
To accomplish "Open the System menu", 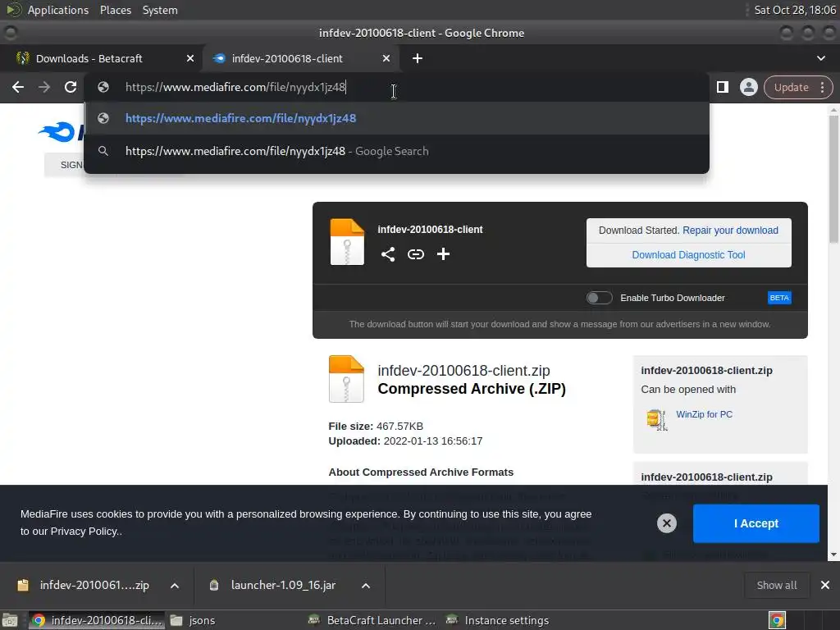I will coord(160,10).
